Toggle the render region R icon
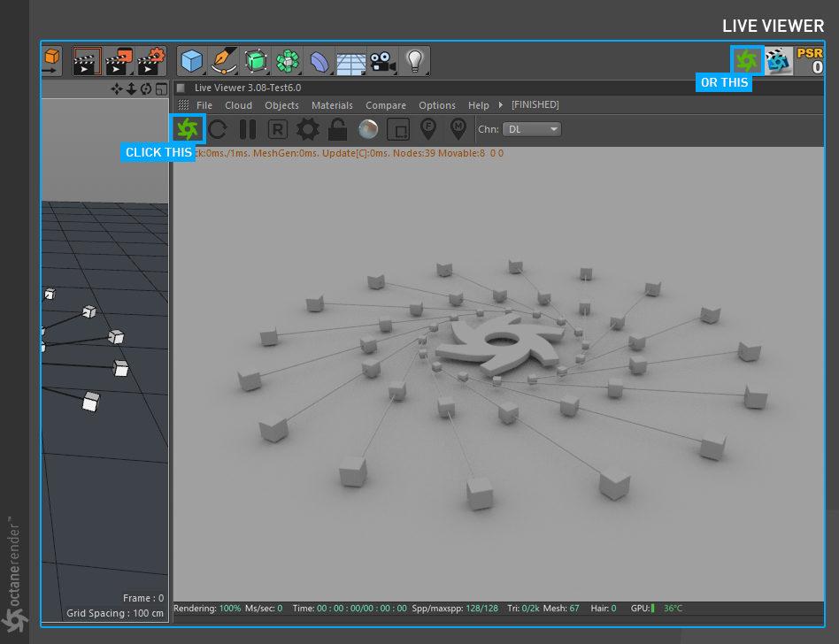The height and width of the screenshot is (644, 839). (x=277, y=129)
